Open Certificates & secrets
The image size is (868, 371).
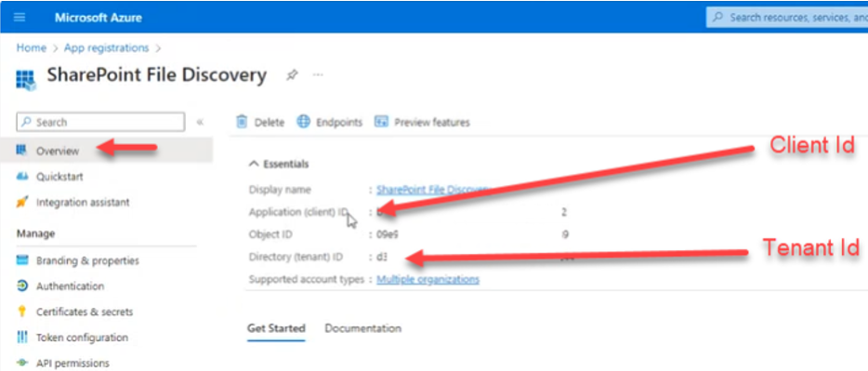point(85,312)
